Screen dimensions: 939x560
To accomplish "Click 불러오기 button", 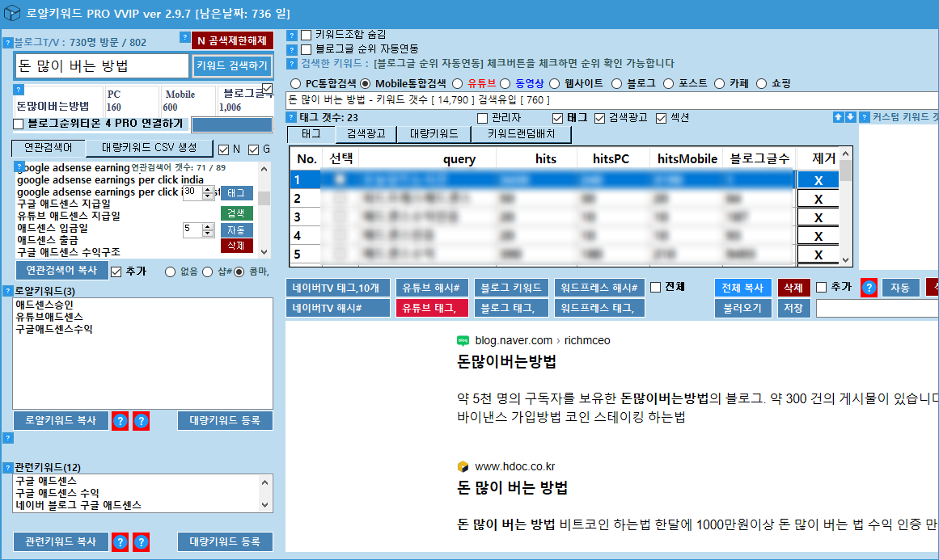I will coord(742,308).
